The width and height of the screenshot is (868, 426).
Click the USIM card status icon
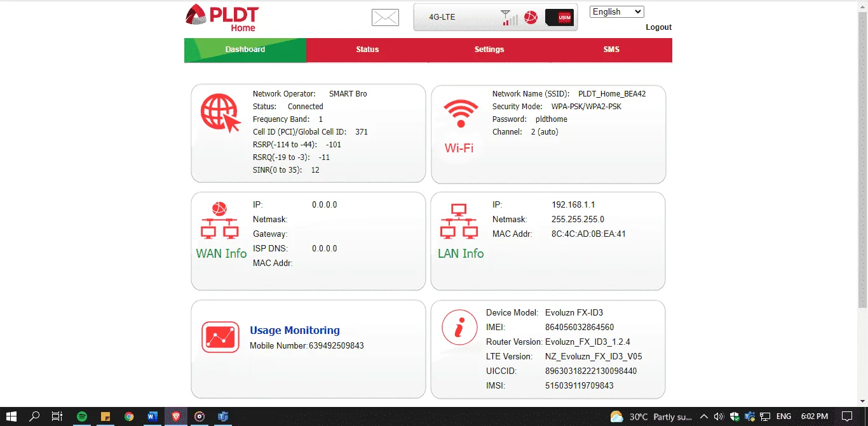[560, 18]
